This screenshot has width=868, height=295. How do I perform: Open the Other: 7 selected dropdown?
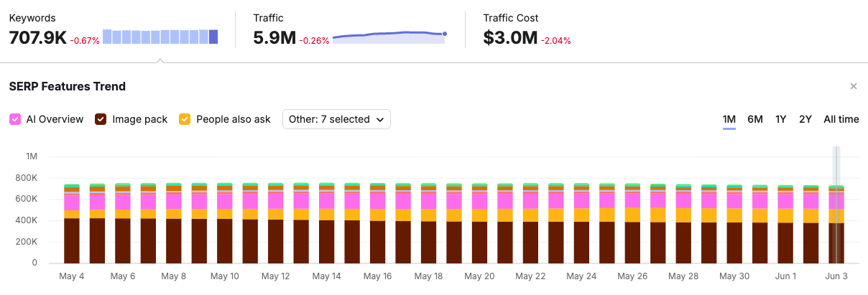[x=336, y=119]
